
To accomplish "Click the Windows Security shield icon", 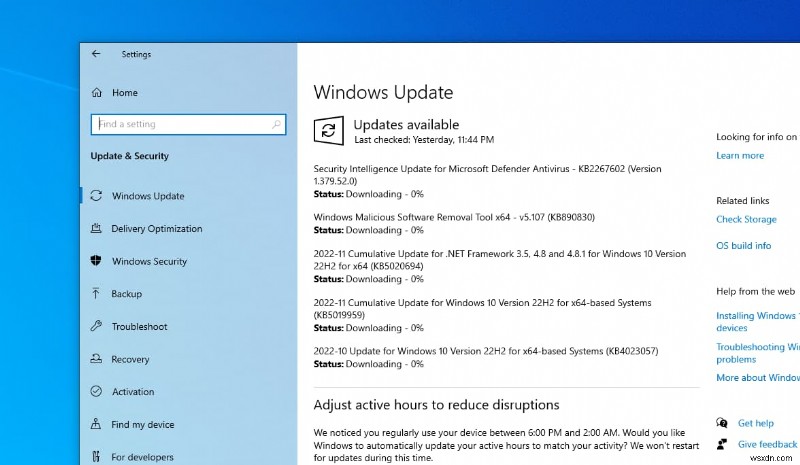I will (96, 261).
